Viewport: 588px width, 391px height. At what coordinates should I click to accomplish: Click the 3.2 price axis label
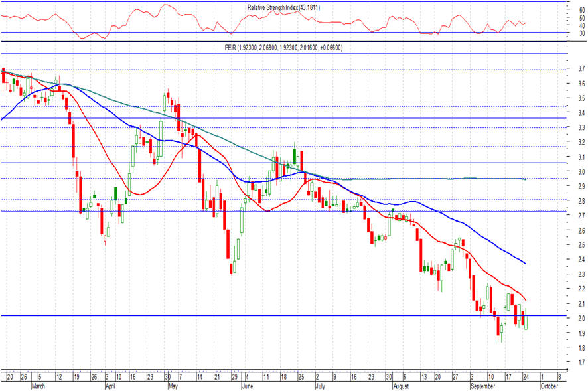(581, 142)
